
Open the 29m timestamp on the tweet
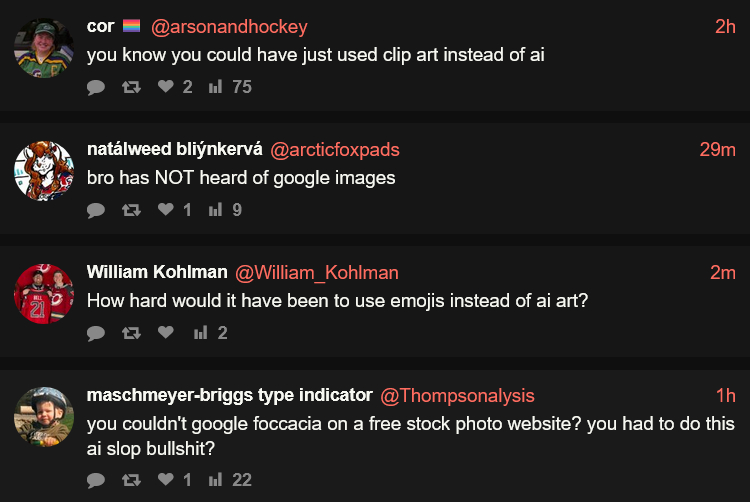(x=717, y=150)
